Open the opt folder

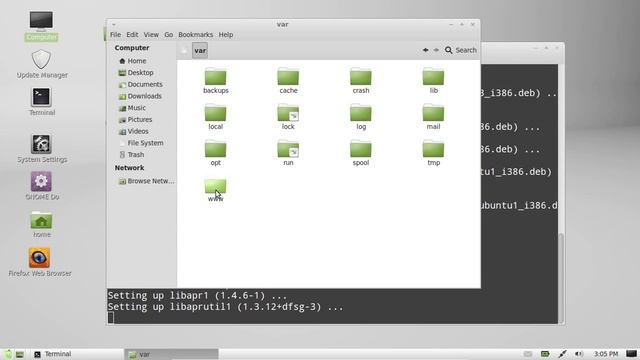216,152
